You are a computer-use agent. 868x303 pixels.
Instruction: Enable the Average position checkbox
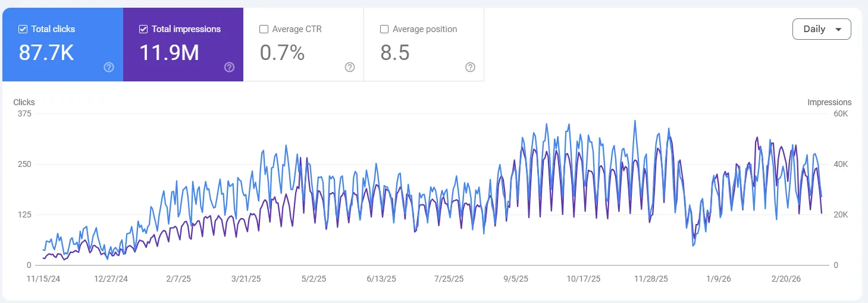384,29
